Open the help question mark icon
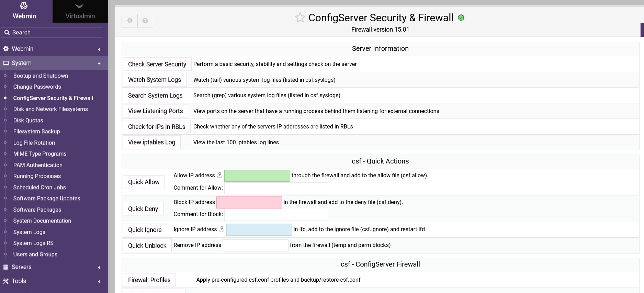This screenshot has height=293, width=644. click(x=145, y=21)
